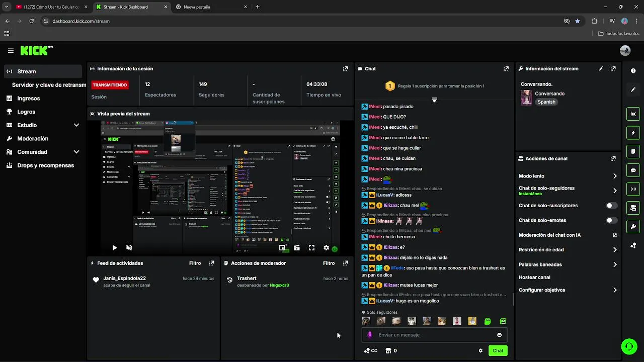
Task: Toggle the broadcast signal icon in right sidebar
Action: (x=633, y=189)
